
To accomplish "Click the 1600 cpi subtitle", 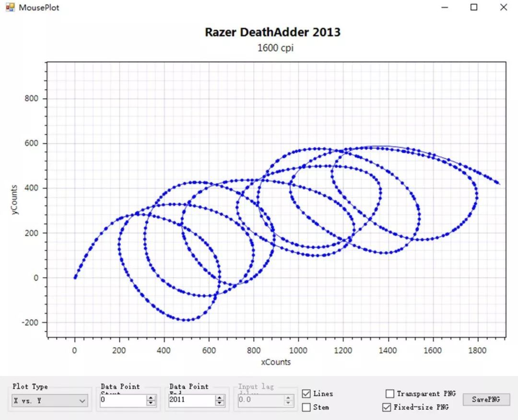I will 275,48.
